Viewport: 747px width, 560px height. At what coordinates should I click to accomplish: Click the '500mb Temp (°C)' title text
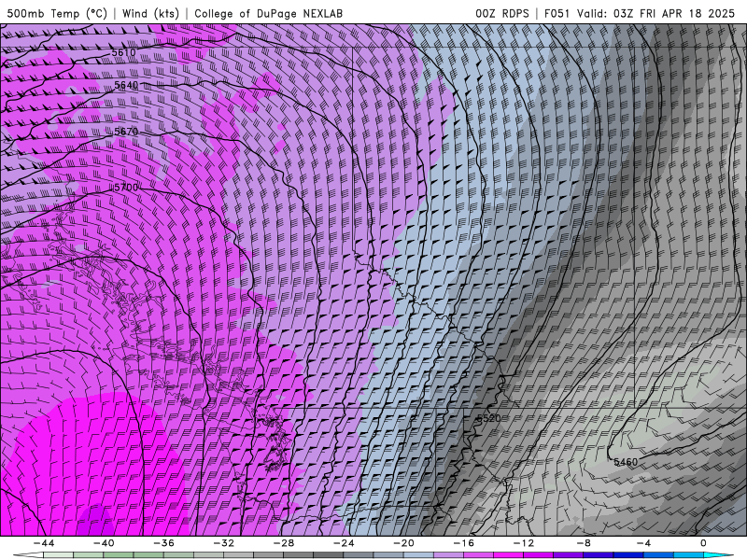point(57,13)
